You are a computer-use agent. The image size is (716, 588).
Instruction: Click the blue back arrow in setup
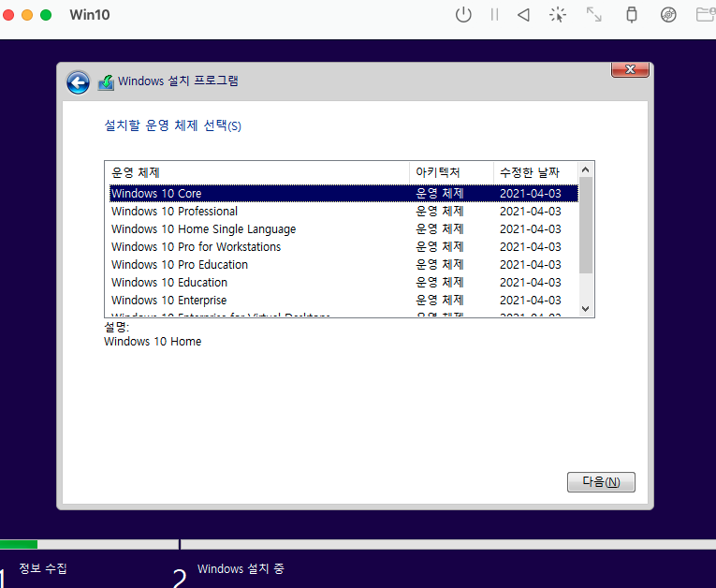click(78, 82)
